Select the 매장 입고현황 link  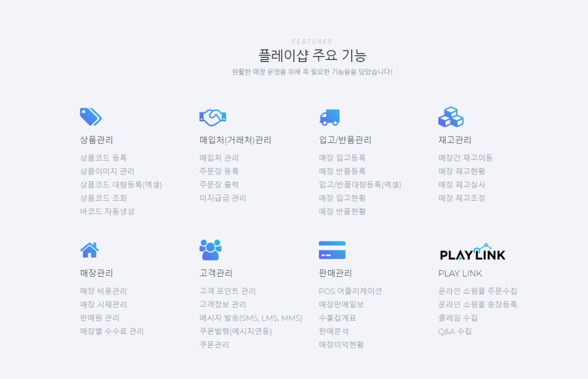point(342,198)
